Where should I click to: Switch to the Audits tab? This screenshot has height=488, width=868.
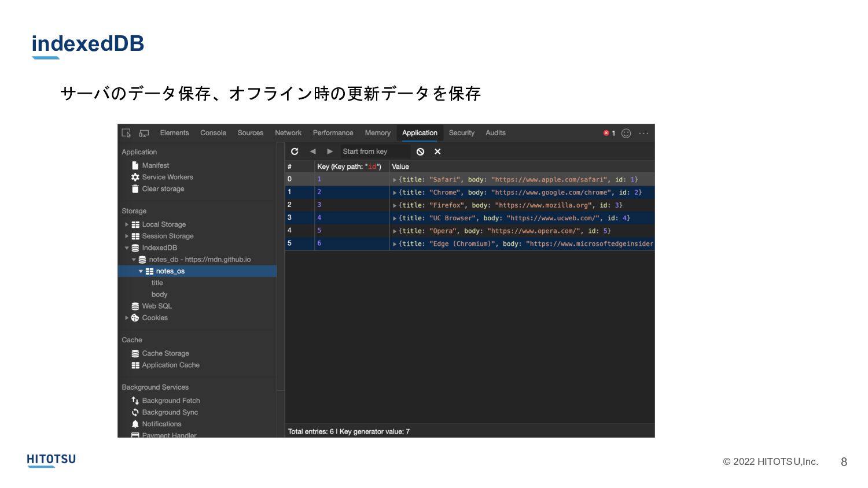click(495, 133)
